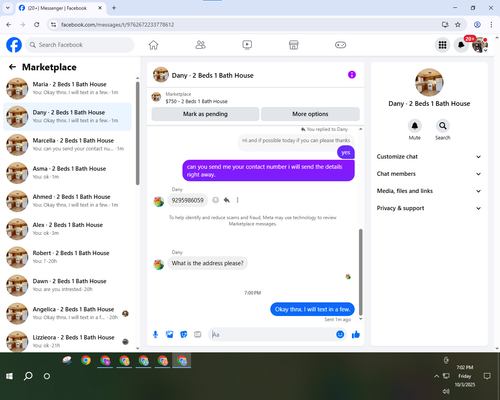Open the site information icon in the address bar
Screen dimensions: 500x400
click(x=53, y=25)
